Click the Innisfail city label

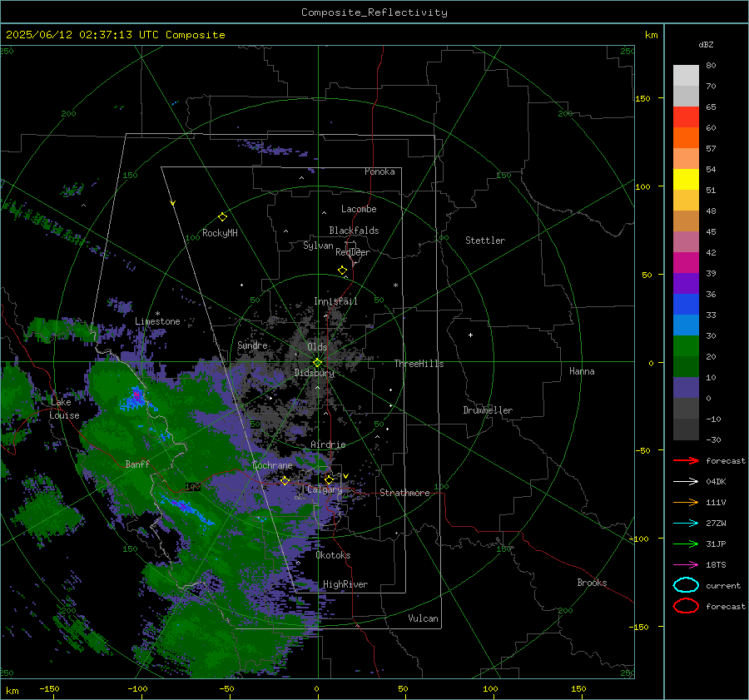coord(335,301)
